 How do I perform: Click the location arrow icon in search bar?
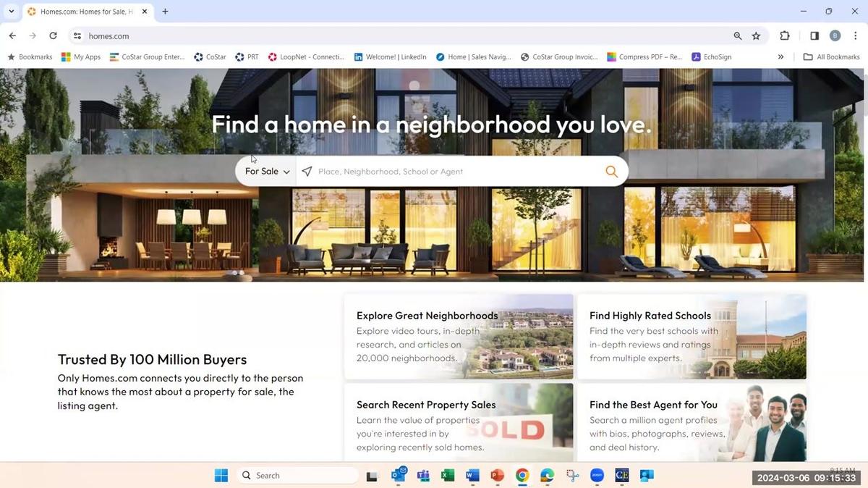(x=307, y=172)
